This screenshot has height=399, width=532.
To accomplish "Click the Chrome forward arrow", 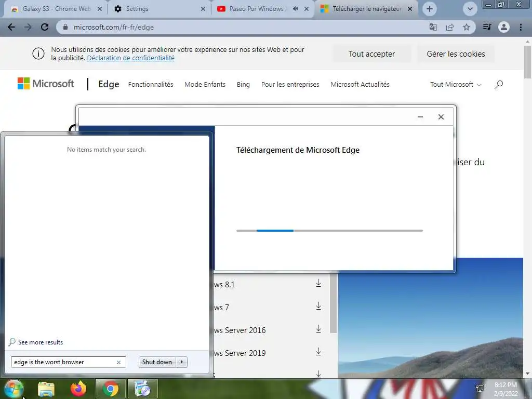I will pos(28,27).
